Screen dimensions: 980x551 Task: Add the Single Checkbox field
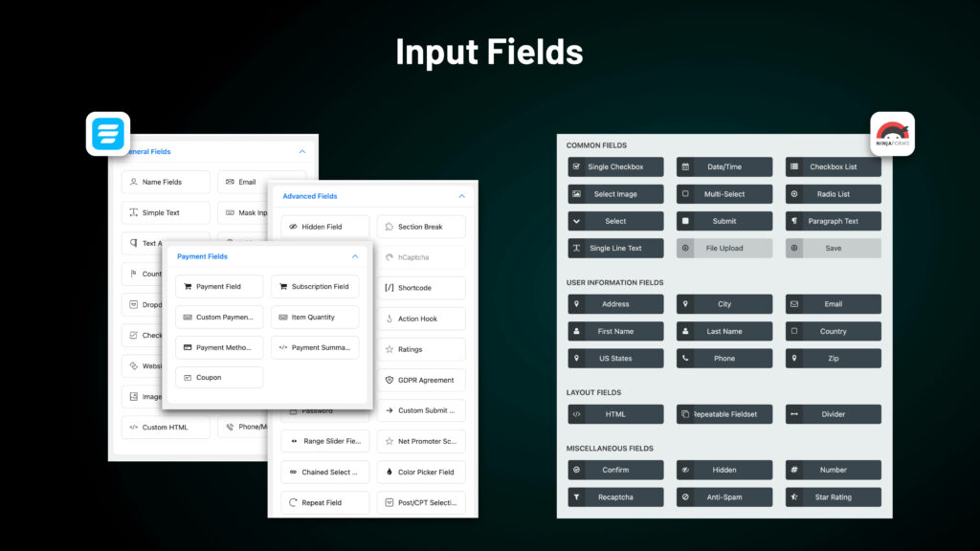tap(615, 166)
